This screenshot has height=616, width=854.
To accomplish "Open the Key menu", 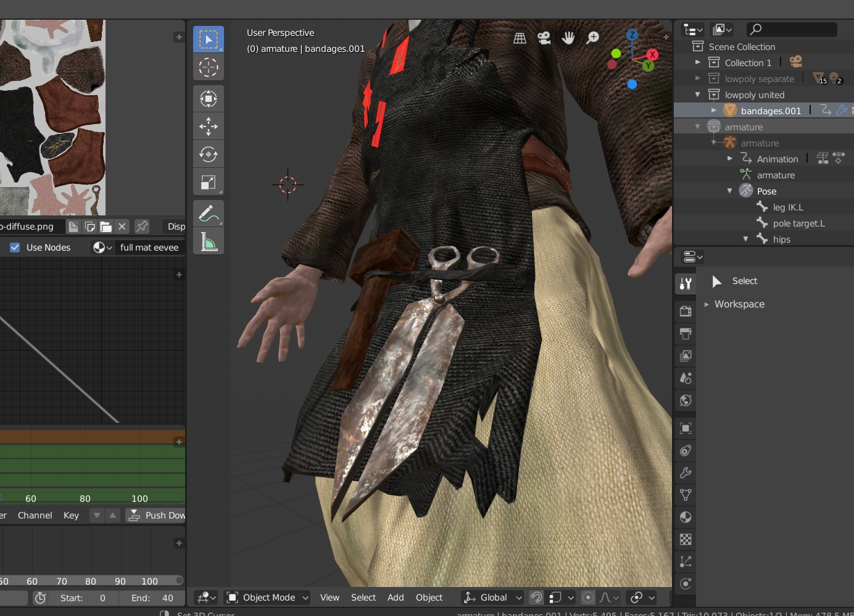I will pos(71,515).
